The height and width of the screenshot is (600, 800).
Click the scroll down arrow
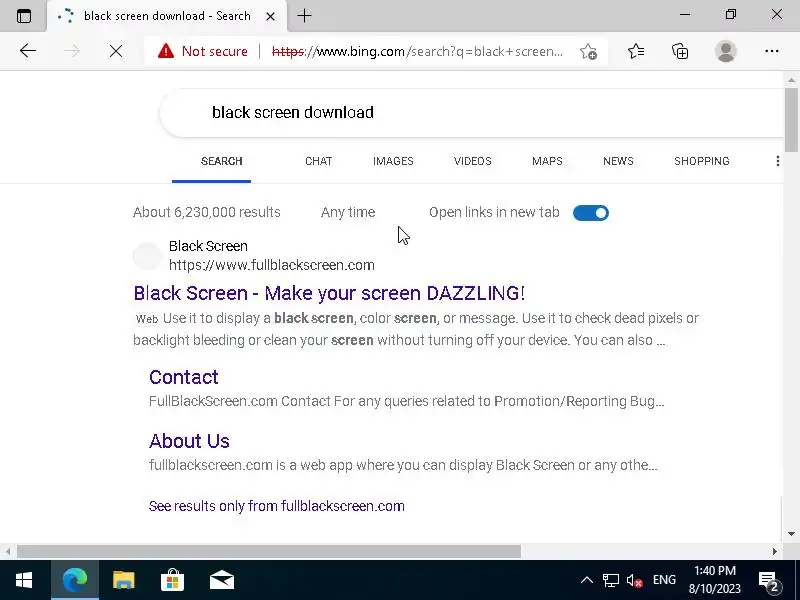coord(791,534)
